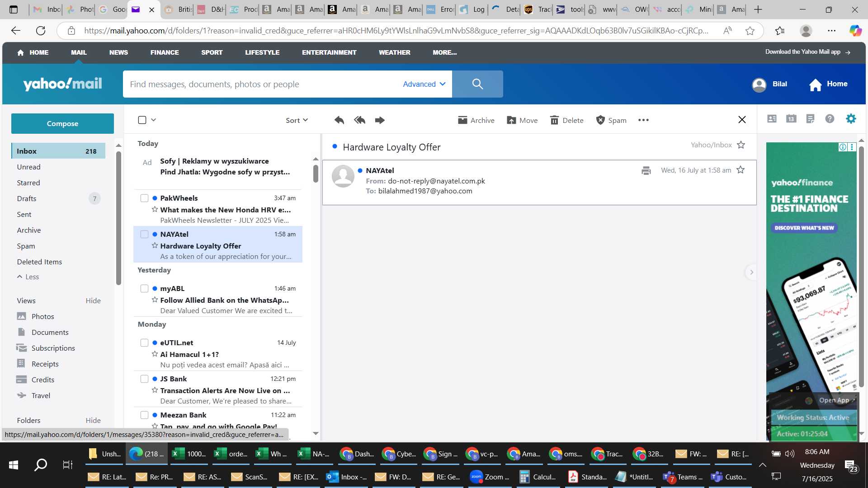868x488 pixels.
Task: Click the Reply arrow icon
Action: tap(339, 120)
